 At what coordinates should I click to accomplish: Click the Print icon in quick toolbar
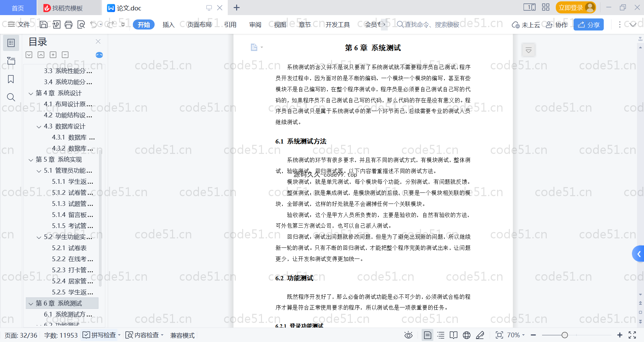coord(68,24)
